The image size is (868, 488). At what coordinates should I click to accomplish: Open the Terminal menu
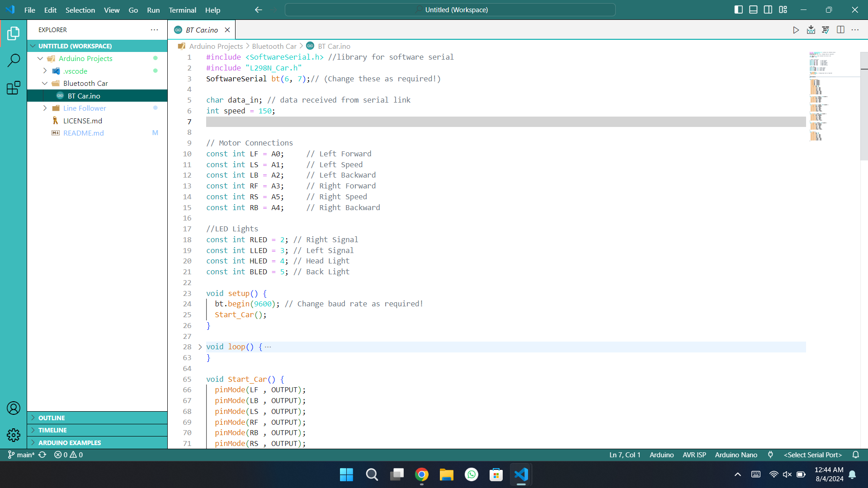point(182,10)
